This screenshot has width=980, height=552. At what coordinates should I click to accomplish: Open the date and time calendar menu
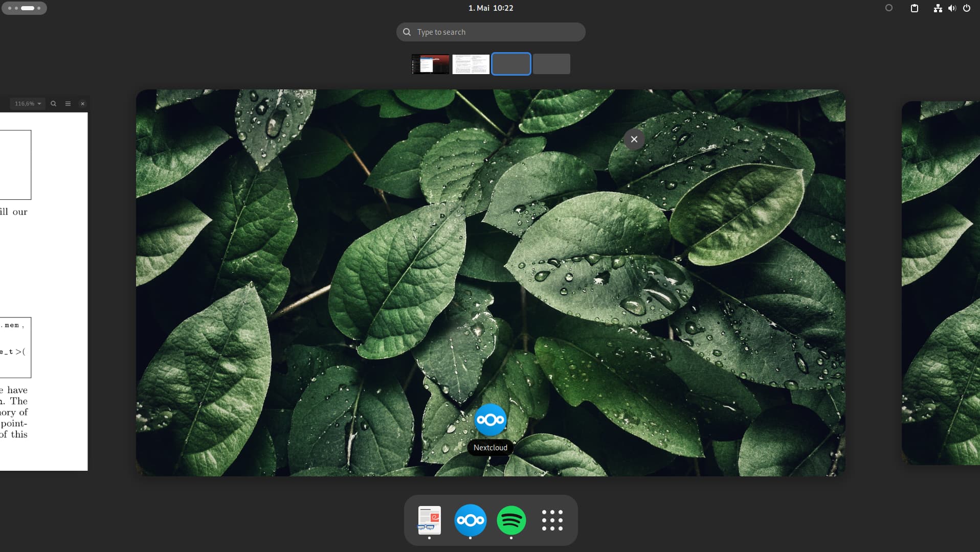[x=490, y=8]
